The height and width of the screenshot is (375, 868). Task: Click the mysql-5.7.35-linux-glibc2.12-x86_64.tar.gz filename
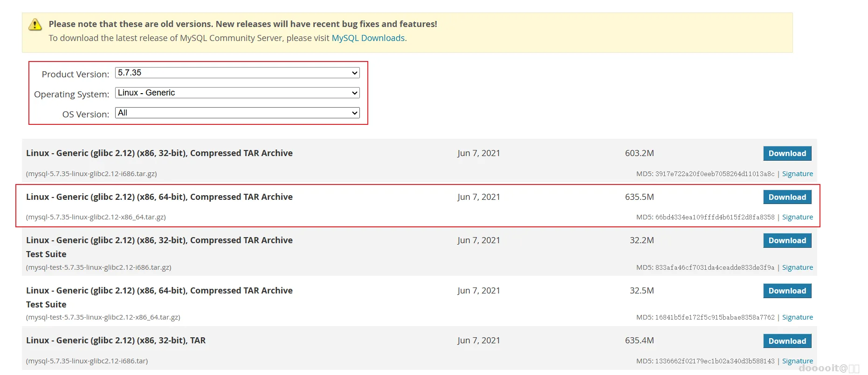click(96, 217)
